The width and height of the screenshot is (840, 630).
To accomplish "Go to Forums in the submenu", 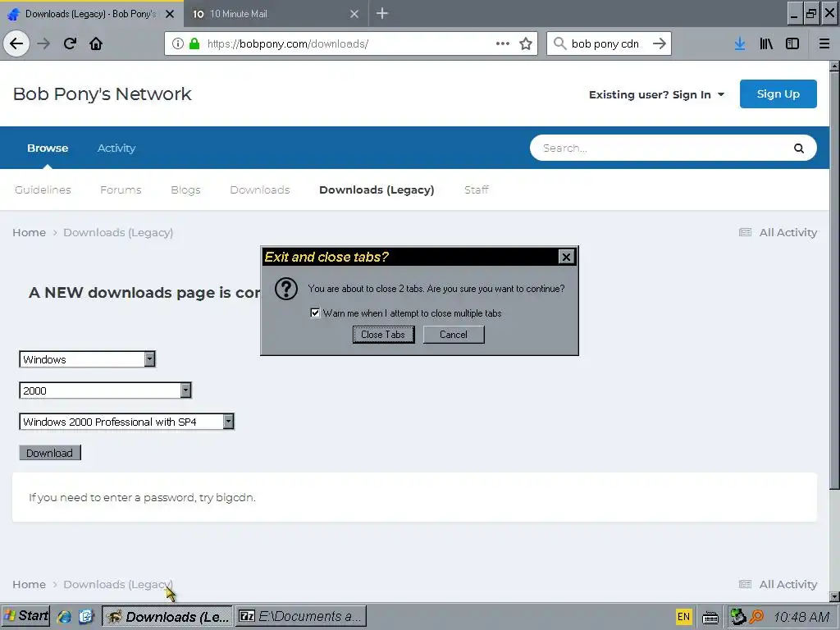I will pos(121,189).
